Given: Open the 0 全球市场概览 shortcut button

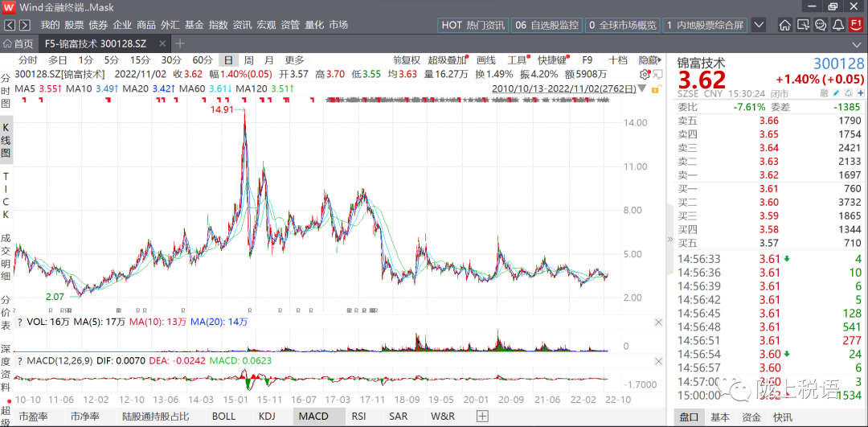Looking at the screenshot, I should [624, 25].
